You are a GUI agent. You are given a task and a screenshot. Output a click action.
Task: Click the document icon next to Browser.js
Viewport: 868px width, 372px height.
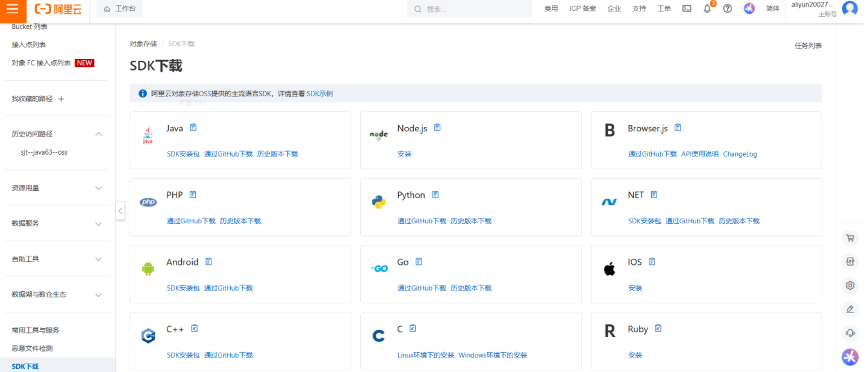click(x=678, y=128)
